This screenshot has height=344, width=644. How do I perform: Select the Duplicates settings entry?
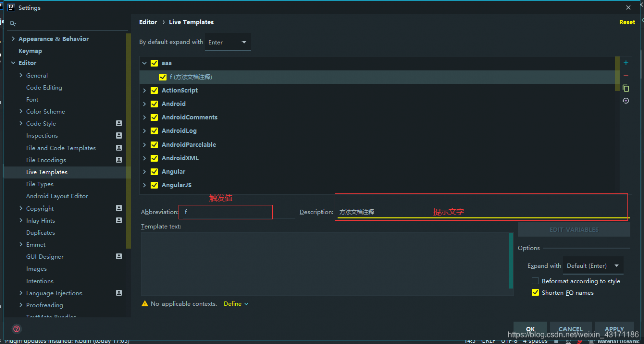click(40, 232)
